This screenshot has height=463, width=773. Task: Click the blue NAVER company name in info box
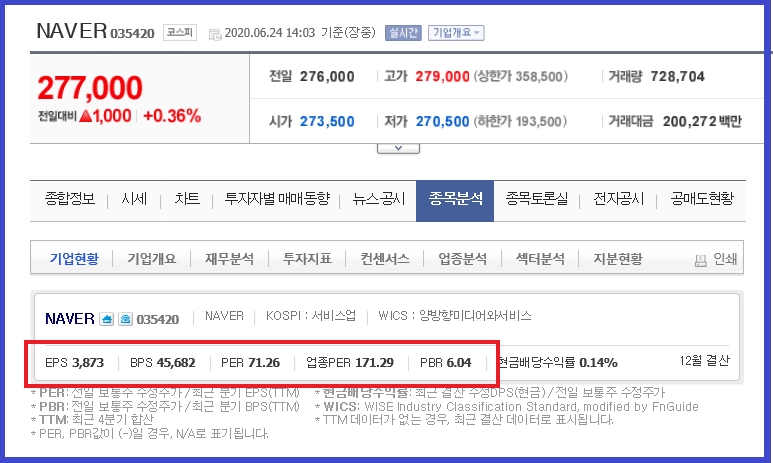(70, 319)
